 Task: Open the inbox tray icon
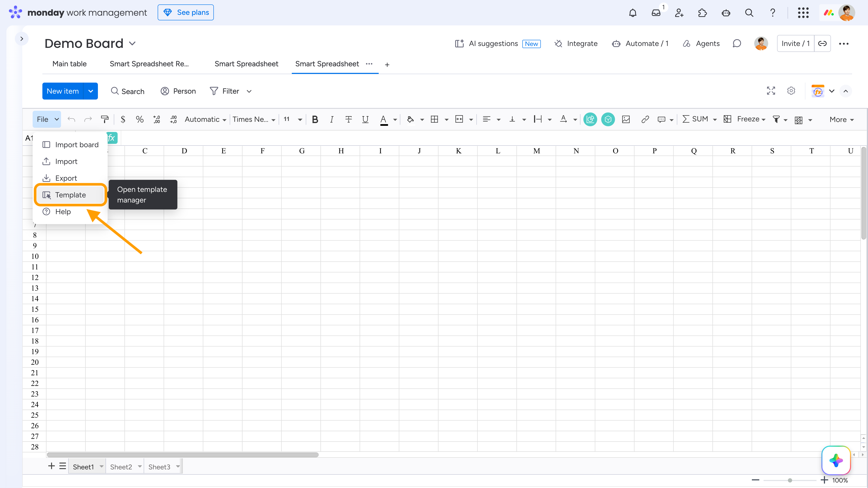(x=656, y=13)
